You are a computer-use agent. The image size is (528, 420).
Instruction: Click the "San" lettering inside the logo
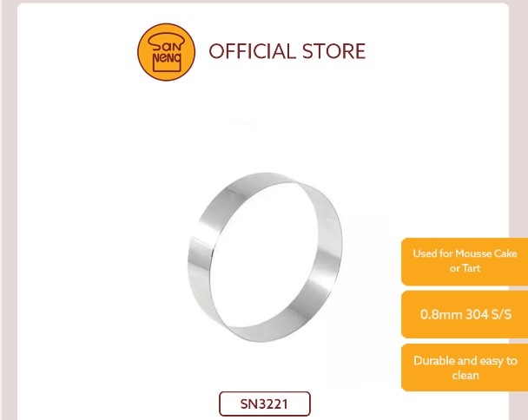tap(167, 43)
